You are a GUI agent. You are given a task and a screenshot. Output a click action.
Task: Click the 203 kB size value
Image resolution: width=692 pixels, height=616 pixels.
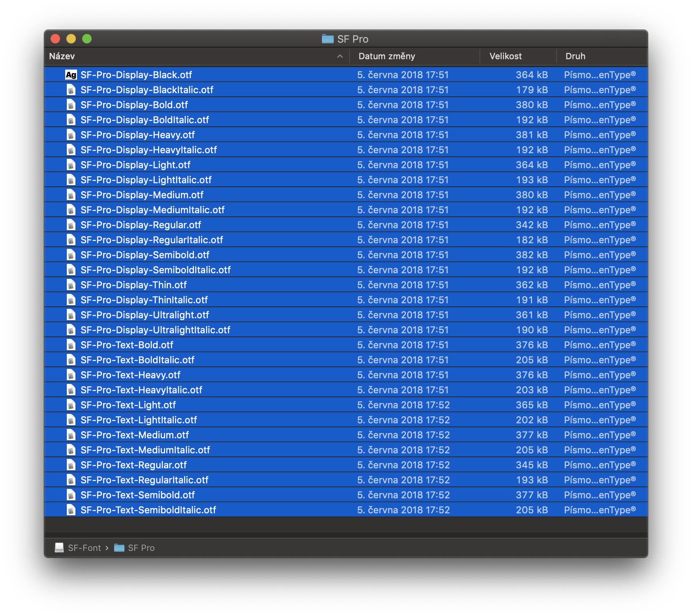[x=532, y=390]
